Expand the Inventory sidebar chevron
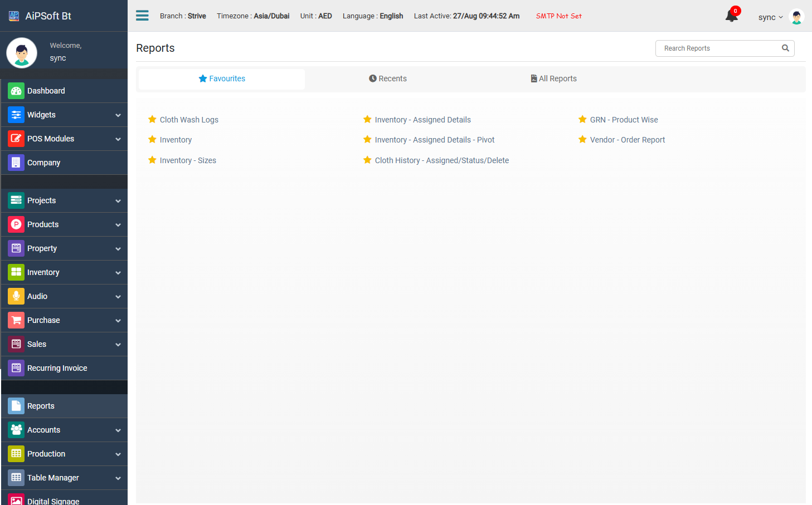Viewport: 812px width, 505px height. click(x=118, y=273)
